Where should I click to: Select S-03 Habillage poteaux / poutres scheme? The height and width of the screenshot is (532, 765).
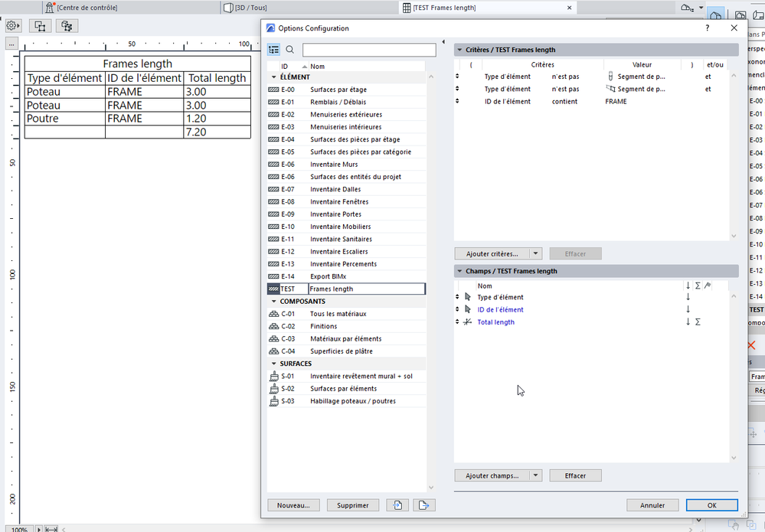click(x=346, y=401)
